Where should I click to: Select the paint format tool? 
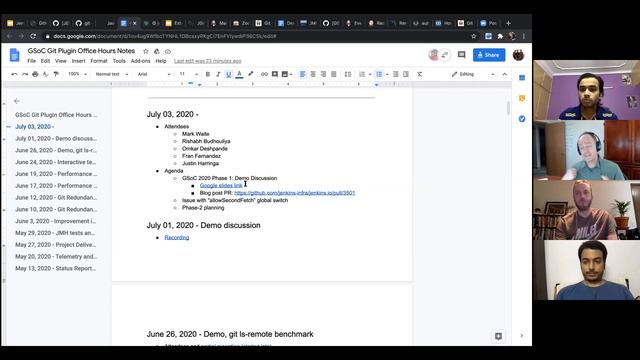pyautogui.click(x=56, y=74)
